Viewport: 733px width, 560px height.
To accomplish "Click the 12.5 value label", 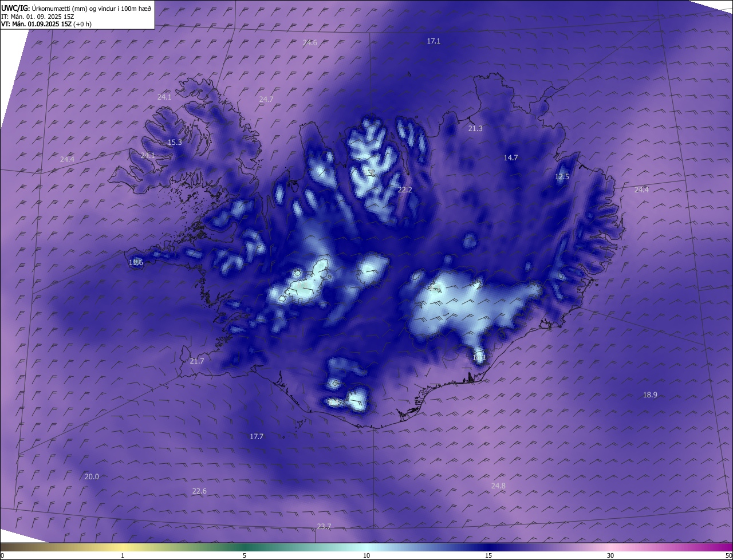I will [x=562, y=177].
